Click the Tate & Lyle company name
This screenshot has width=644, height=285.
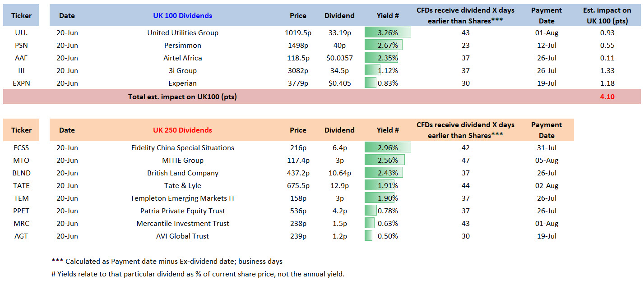coord(183,186)
